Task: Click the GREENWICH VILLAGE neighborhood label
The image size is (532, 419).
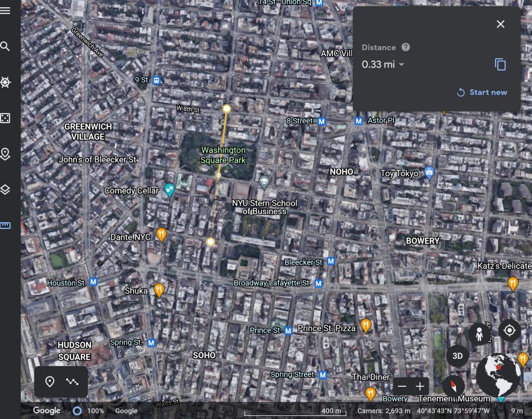Action: pos(88,131)
